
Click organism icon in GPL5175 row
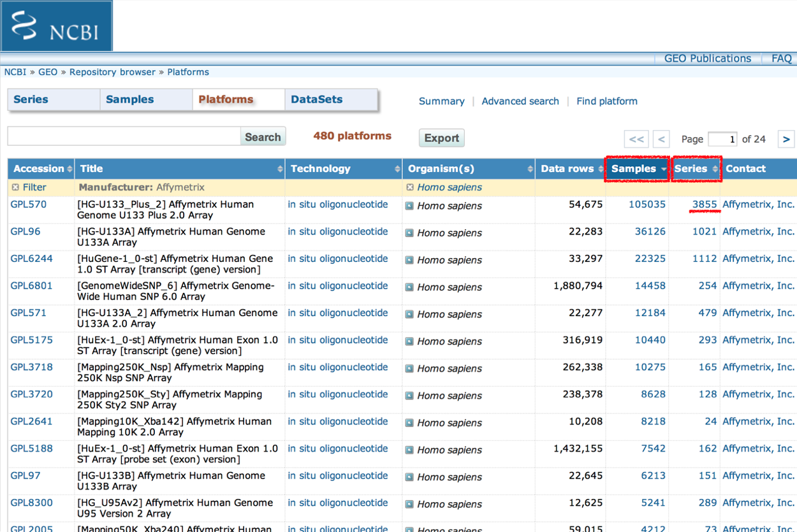pos(410,341)
